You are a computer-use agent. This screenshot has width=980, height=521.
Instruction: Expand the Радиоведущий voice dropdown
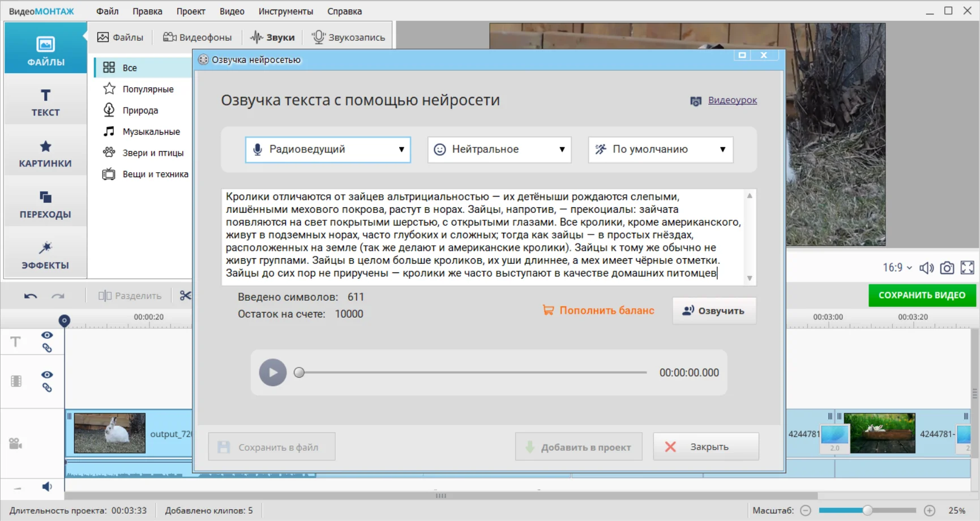328,150
